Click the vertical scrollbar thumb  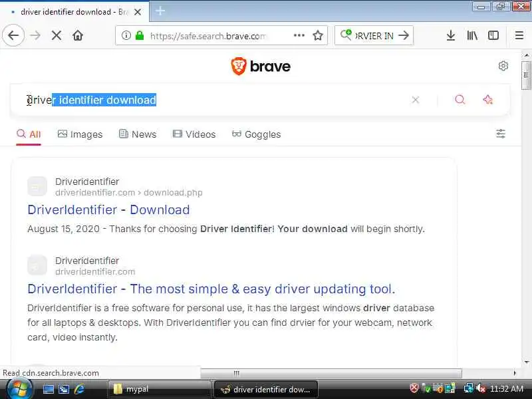pos(526,75)
